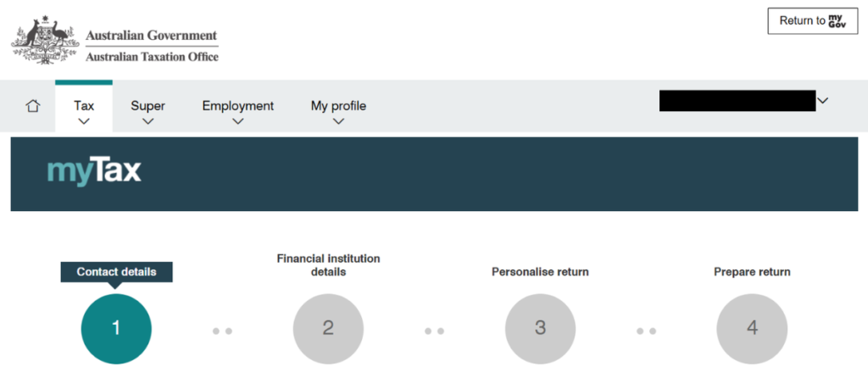Screen dimensions: 868x389
Task: Click the Australian Government coat of arms logo
Action: [46, 41]
